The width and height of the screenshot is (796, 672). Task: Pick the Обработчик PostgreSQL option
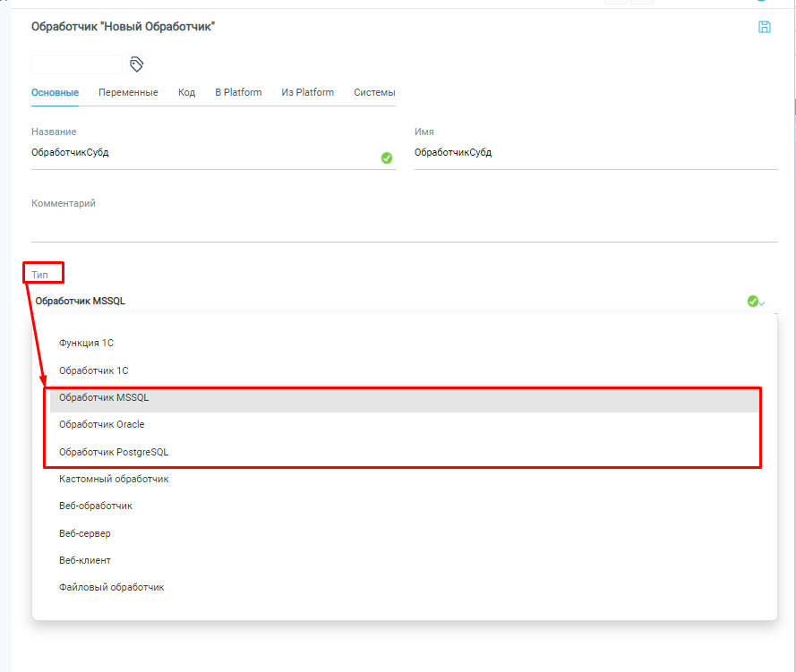114,452
